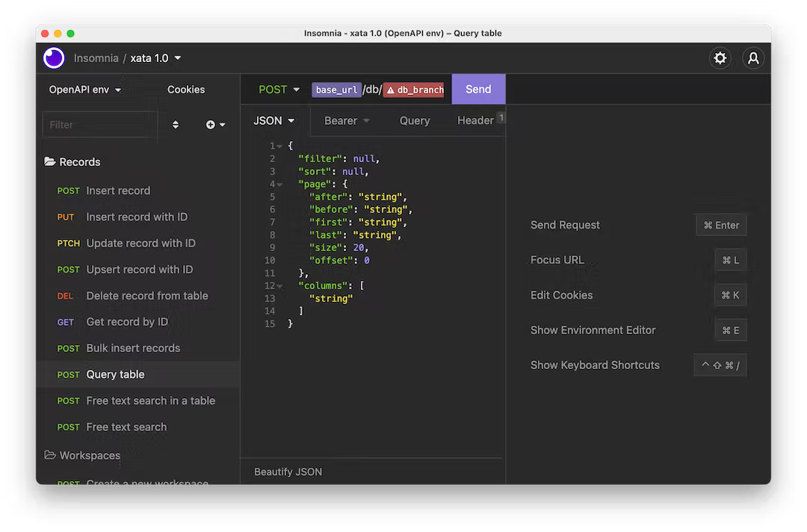Click the "after" key on line 5
Image resolution: width=807 pixels, height=532 pixels.
pyautogui.click(x=328, y=197)
